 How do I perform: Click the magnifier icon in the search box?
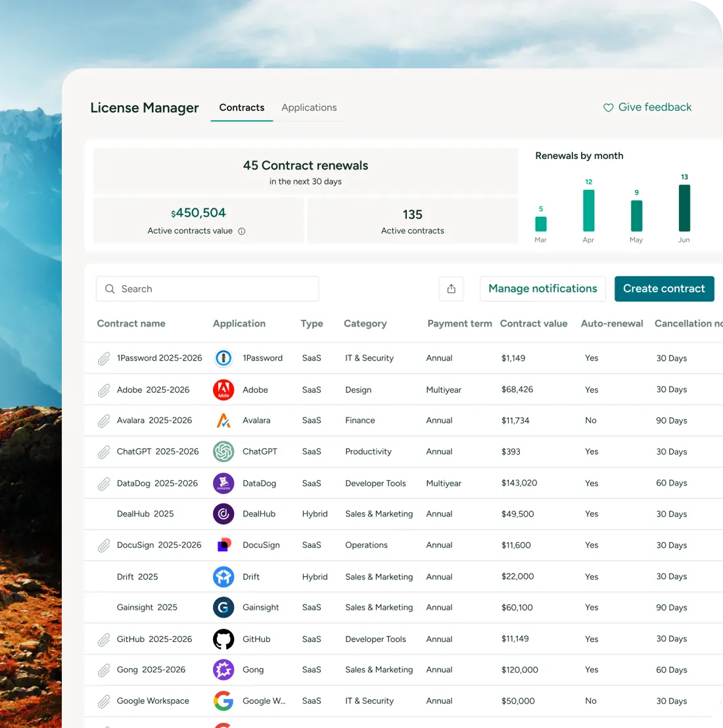(x=110, y=289)
